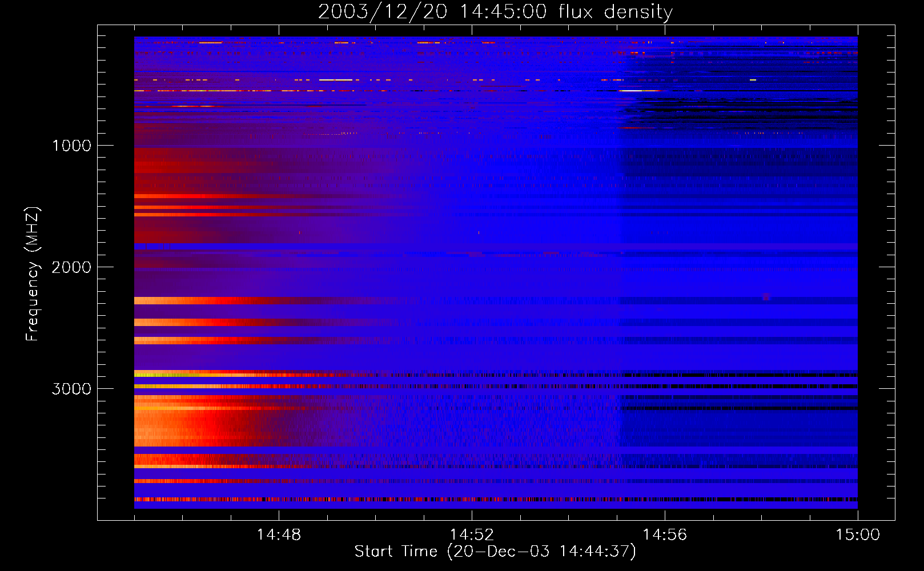This screenshot has width=924, height=571.
Task: Click the 3000 frequency tick label
Action: pyautogui.click(x=71, y=389)
